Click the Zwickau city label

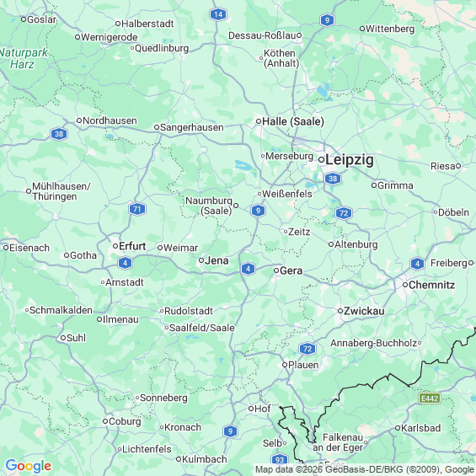[364, 311]
